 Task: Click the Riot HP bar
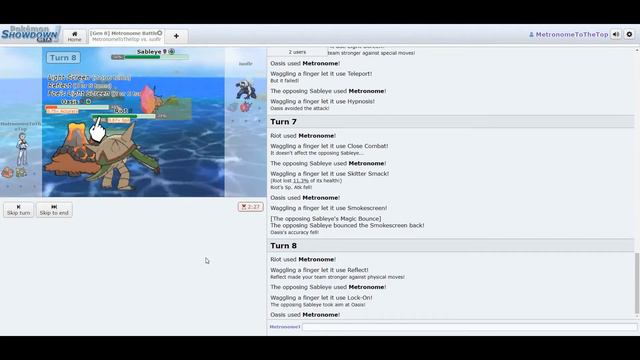tap(124, 116)
